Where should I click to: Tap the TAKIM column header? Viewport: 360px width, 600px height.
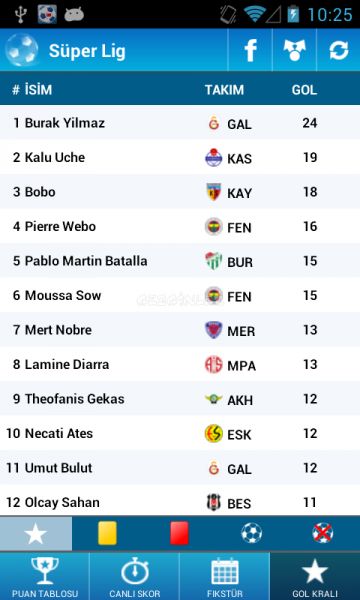(x=224, y=90)
